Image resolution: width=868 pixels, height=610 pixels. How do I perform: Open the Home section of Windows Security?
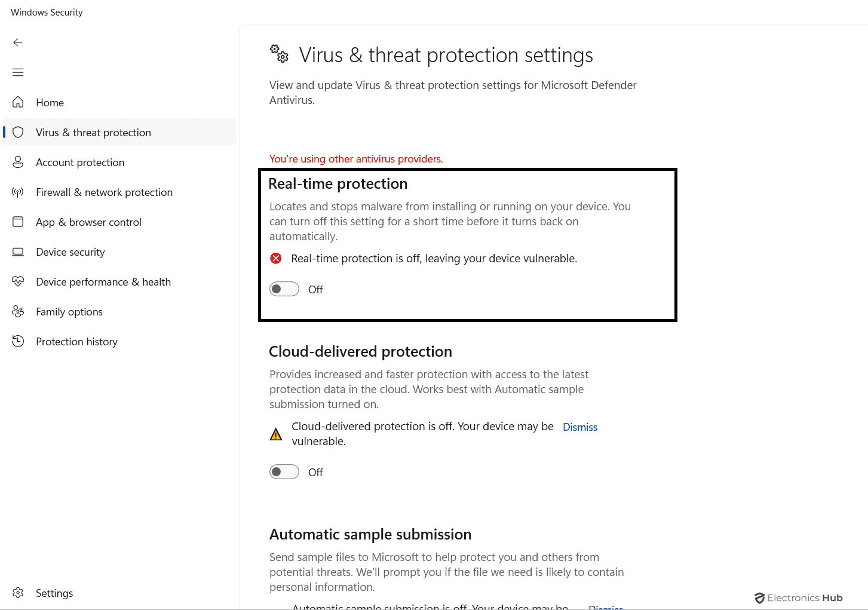point(49,102)
